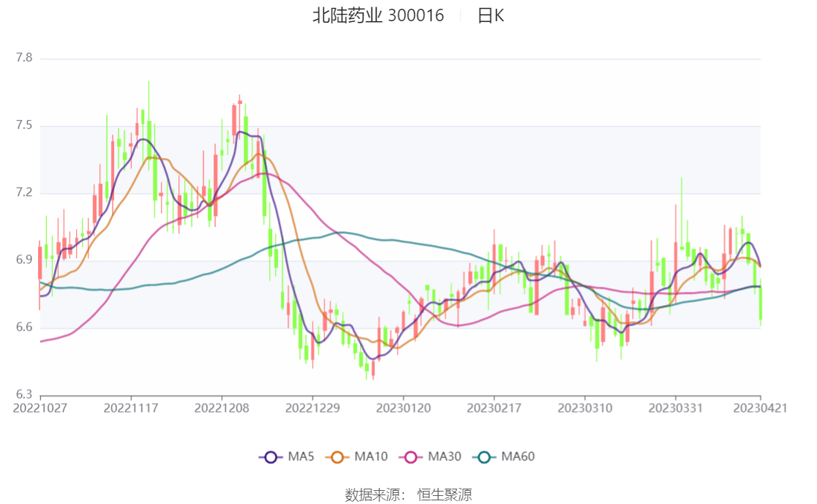Click the 20221229 date axis label
817x504 pixels.
[312, 408]
